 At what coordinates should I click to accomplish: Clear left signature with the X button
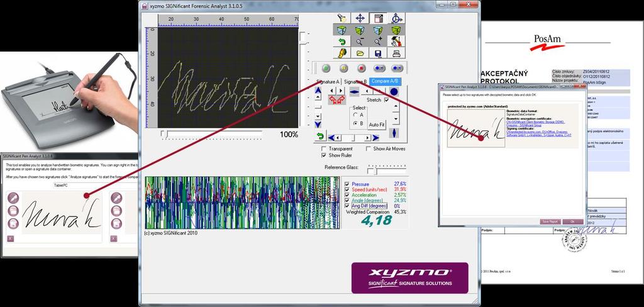[10, 238]
